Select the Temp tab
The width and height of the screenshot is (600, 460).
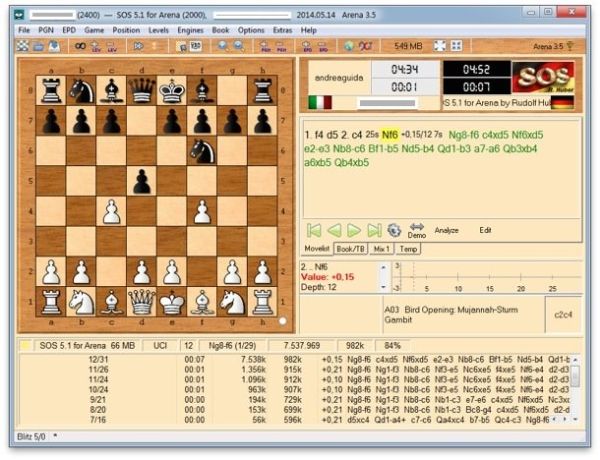point(409,247)
